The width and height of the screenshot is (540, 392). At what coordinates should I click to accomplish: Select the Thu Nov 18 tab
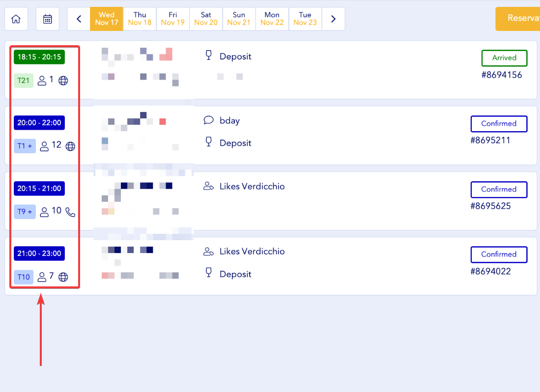pos(140,19)
